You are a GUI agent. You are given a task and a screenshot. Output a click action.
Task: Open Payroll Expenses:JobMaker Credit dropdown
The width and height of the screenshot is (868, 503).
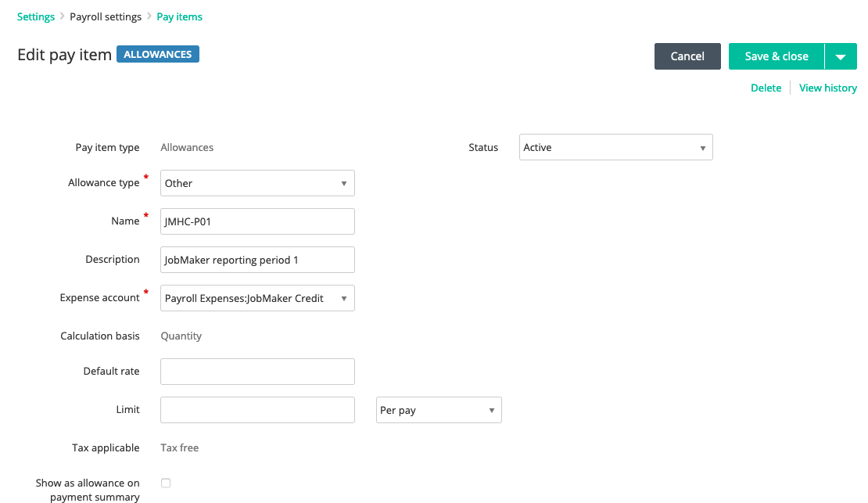pyautogui.click(x=257, y=298)
